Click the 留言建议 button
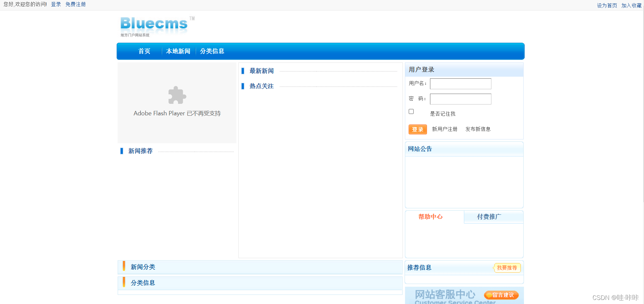This screenshot has width=644, height=304. (x=502, y=295)
